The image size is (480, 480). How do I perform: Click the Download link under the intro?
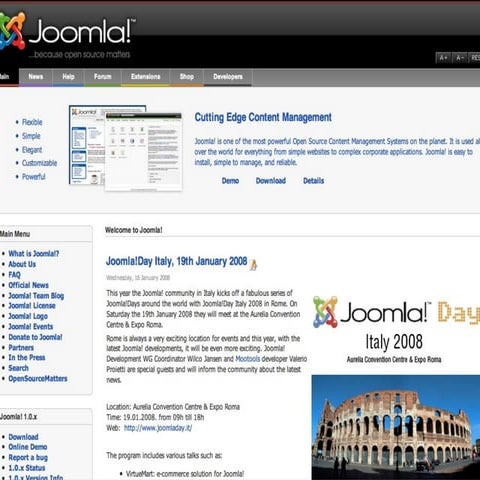click(x=271, y=181)
